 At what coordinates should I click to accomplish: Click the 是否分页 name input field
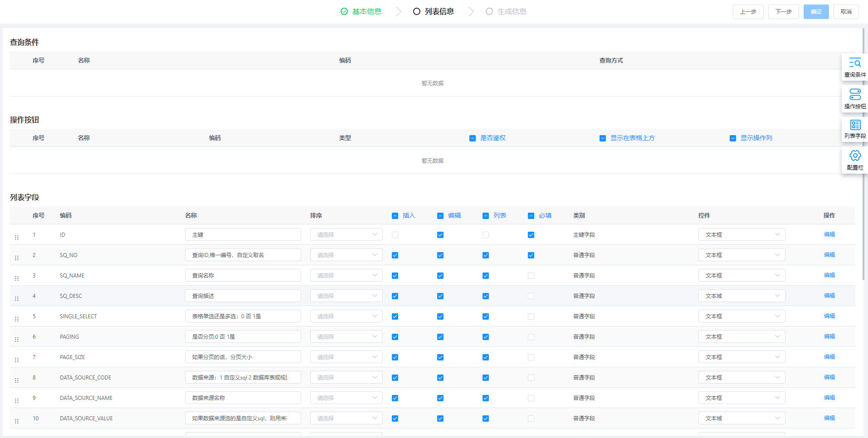(x=243, y=336)
